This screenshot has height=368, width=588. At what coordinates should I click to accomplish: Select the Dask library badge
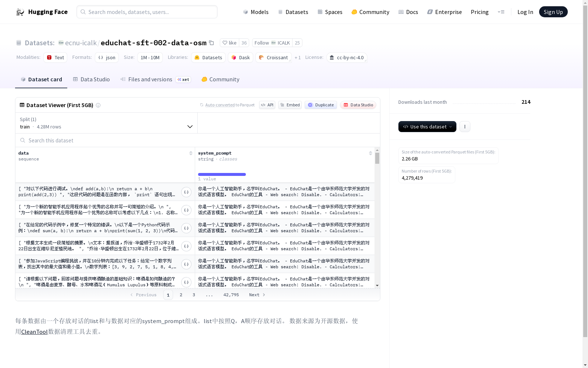[240, 57]
